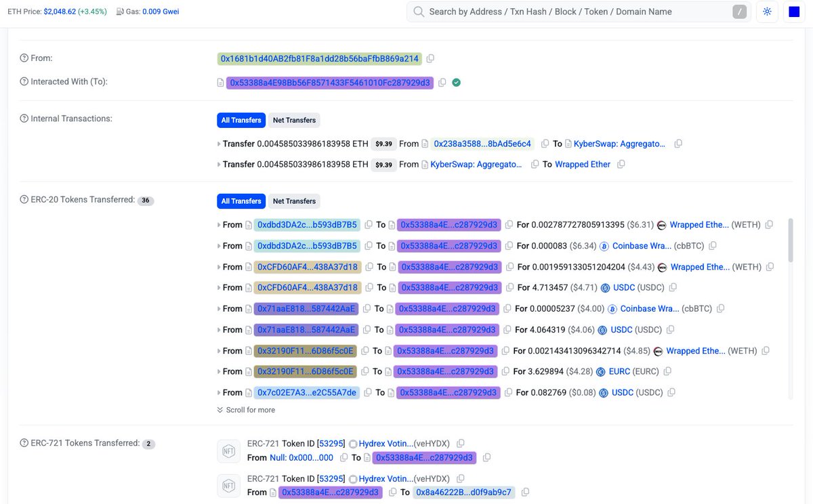Open the Null: 0x000...000 address link
This screenshot has height=504, width=813.
[301, 458]
